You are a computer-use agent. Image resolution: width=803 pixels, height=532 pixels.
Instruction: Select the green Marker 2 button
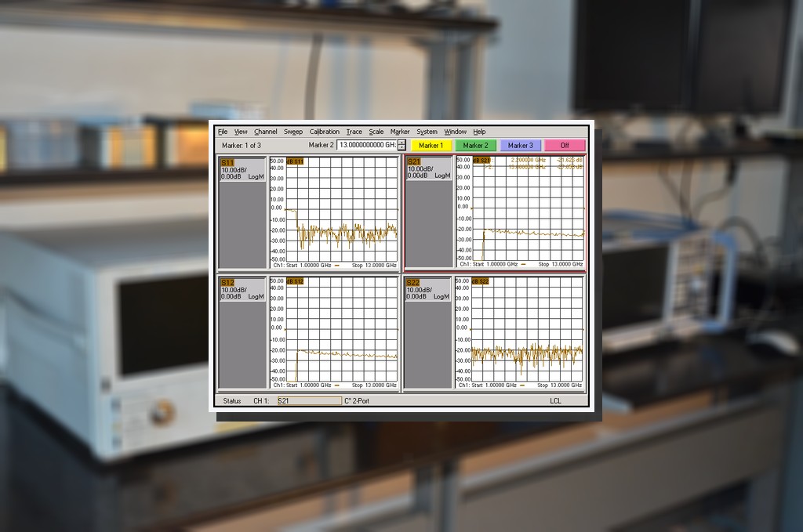click(x=476, y=145)
